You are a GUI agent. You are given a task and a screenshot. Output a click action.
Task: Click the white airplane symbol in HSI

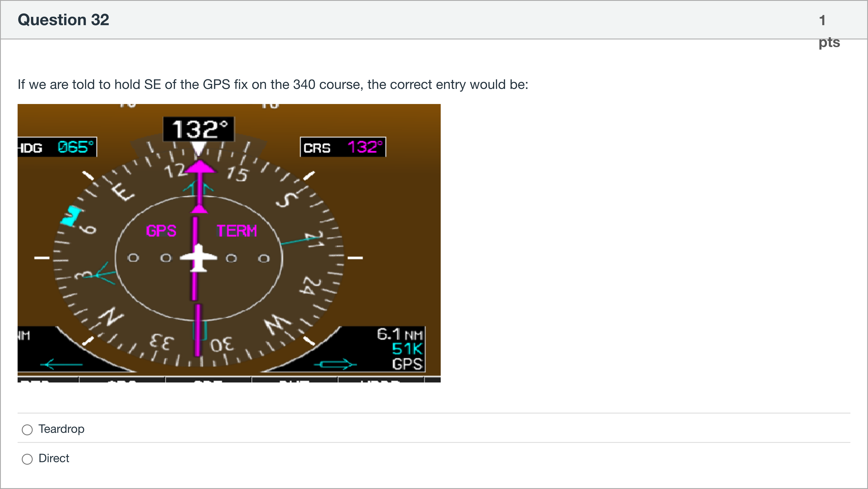click(199, 258)
